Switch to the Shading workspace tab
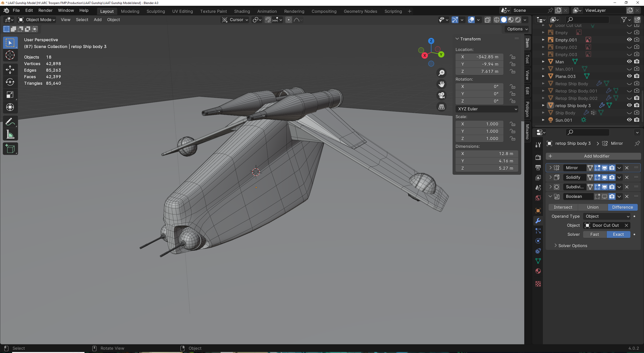644x353 pixels. (242, 11)
